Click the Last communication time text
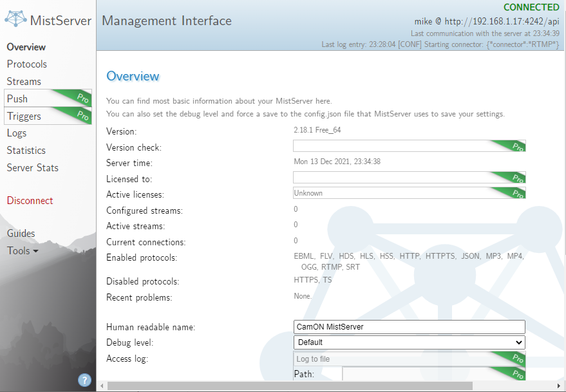This screenshot has height=392, width=566. pos(485,33)
